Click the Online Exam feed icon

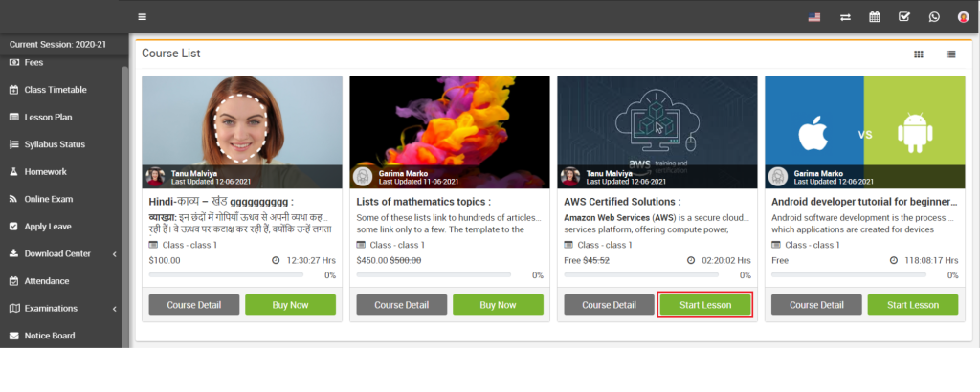tap(13, 199)
